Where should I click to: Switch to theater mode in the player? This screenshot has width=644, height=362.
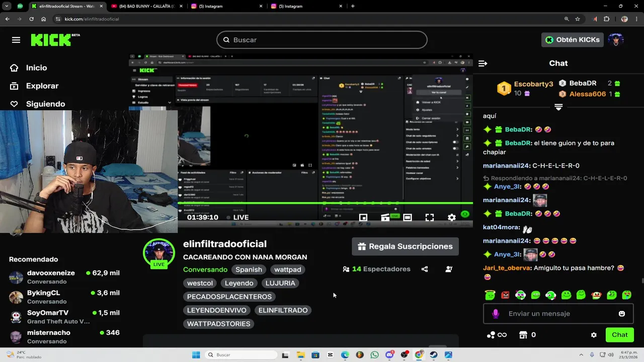[x=408, y=217]
